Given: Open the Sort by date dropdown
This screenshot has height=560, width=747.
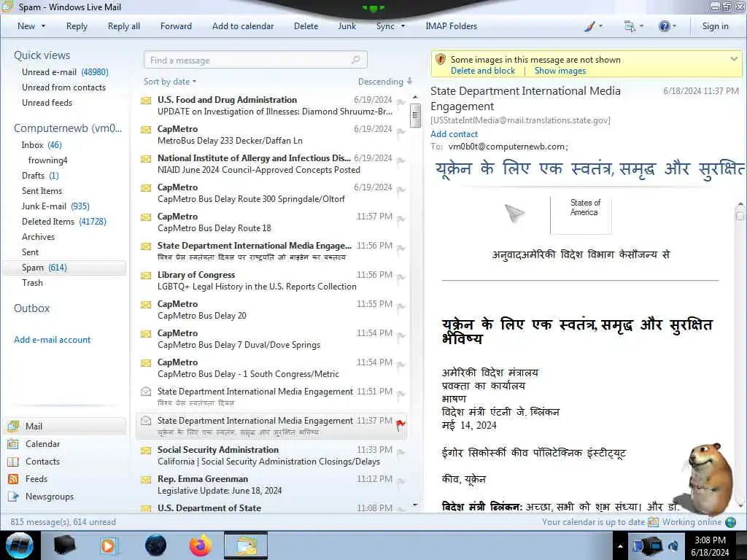Looking at the screenshot, I should (x=169, y=82).
